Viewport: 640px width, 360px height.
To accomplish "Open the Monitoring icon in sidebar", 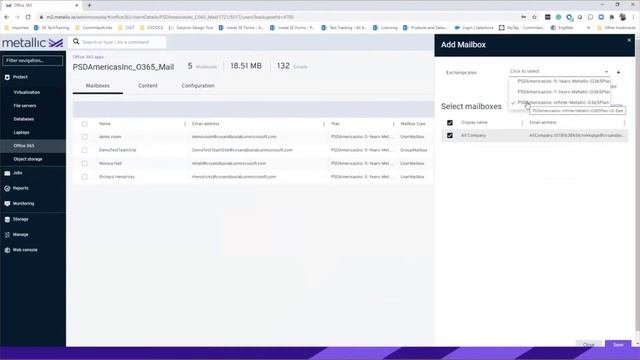I will [x=7, y=204].
